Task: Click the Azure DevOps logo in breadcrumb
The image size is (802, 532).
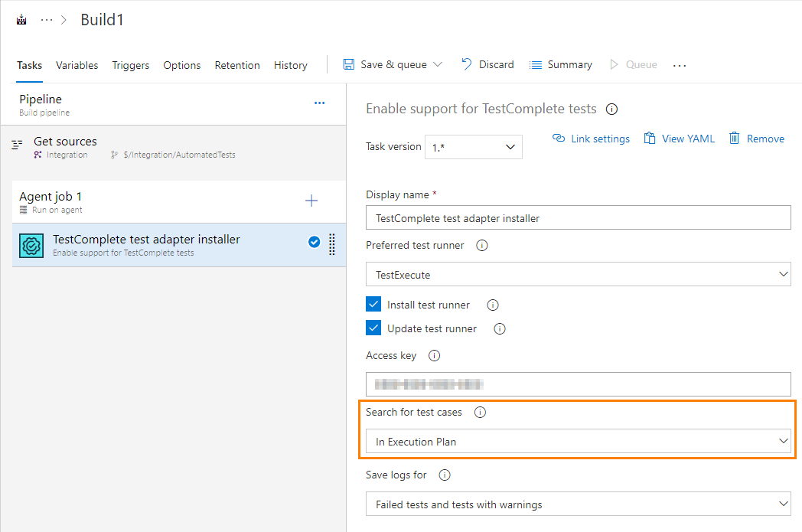Action: pyautogui.click(x=21, y=18)
